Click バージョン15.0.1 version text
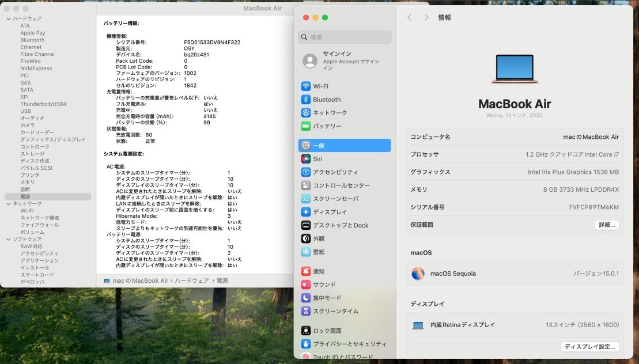Screen dimensions: 639x364 click(596, 274)
